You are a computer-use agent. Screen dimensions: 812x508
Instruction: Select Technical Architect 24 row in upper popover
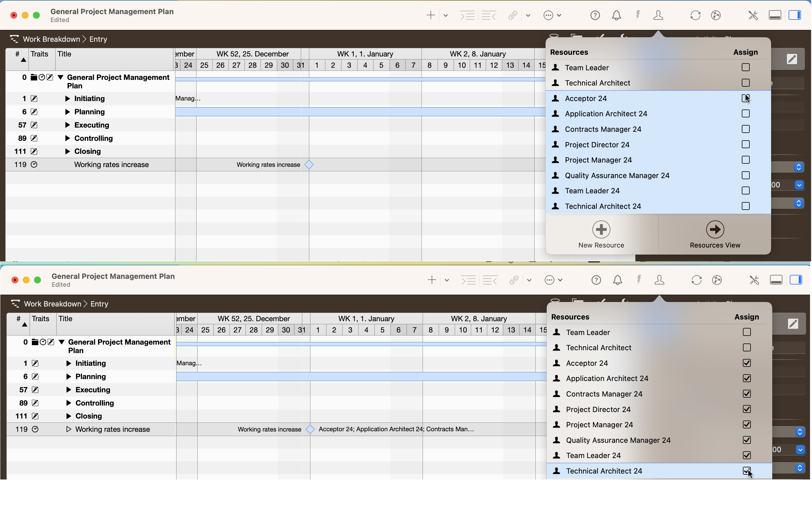click(x=658, y=206)
